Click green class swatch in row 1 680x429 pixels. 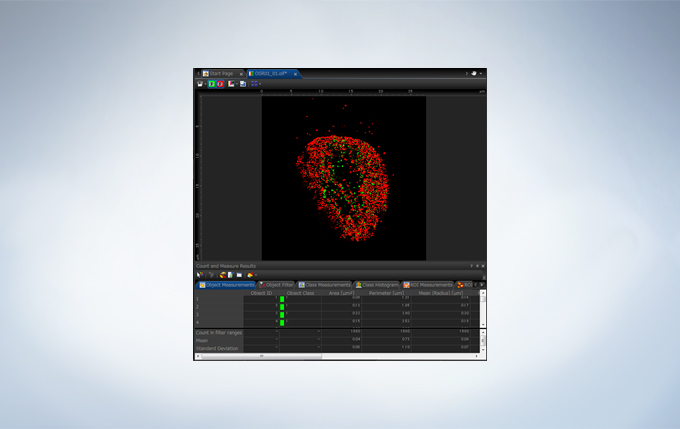(283, 299)
